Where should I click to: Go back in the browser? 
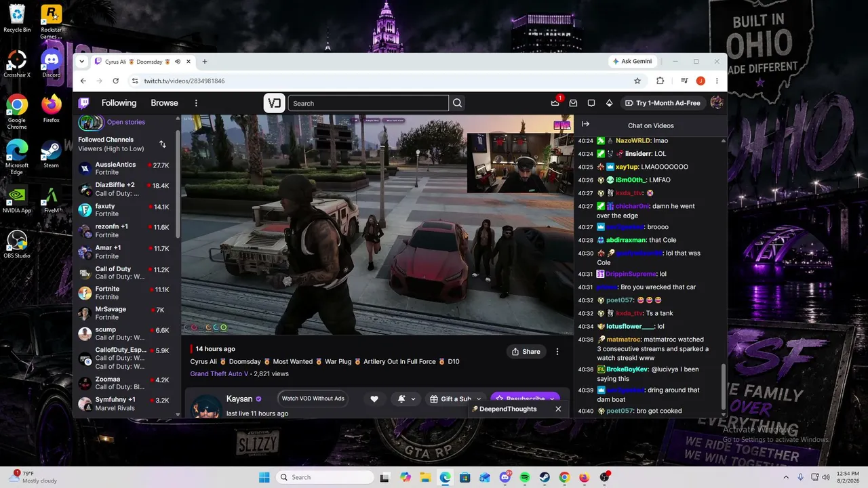(x=83, y=81)
